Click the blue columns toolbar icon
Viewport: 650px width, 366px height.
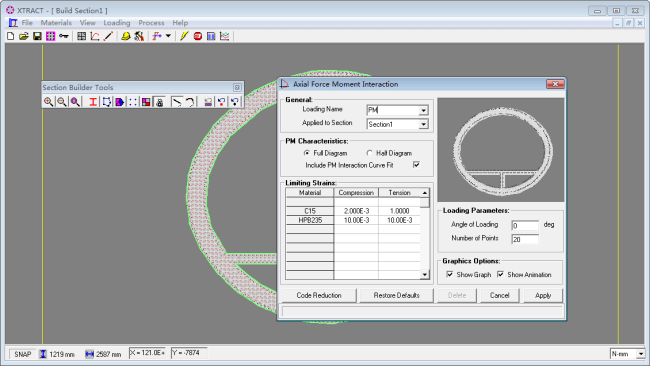coord(211,36)
